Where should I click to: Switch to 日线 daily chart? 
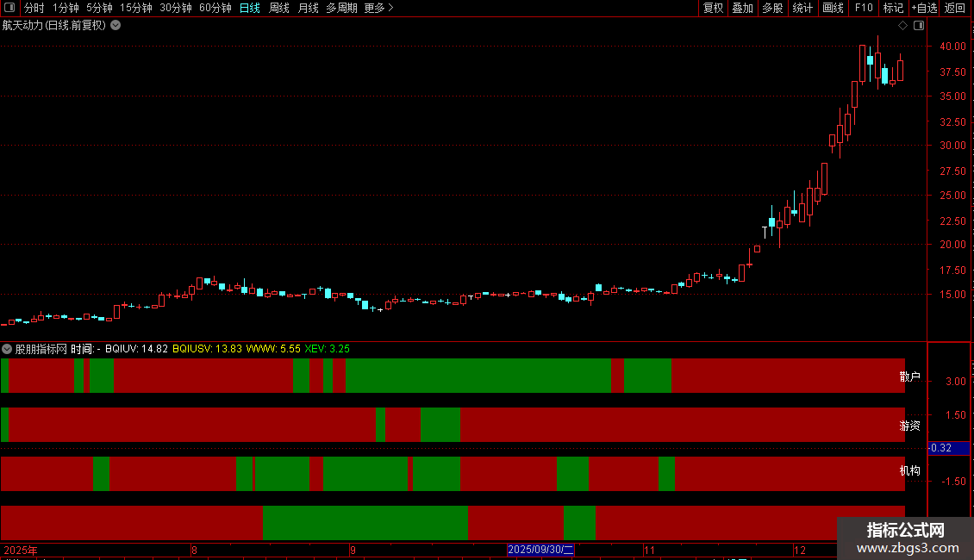pyautogui.click(x=250, y=8)
